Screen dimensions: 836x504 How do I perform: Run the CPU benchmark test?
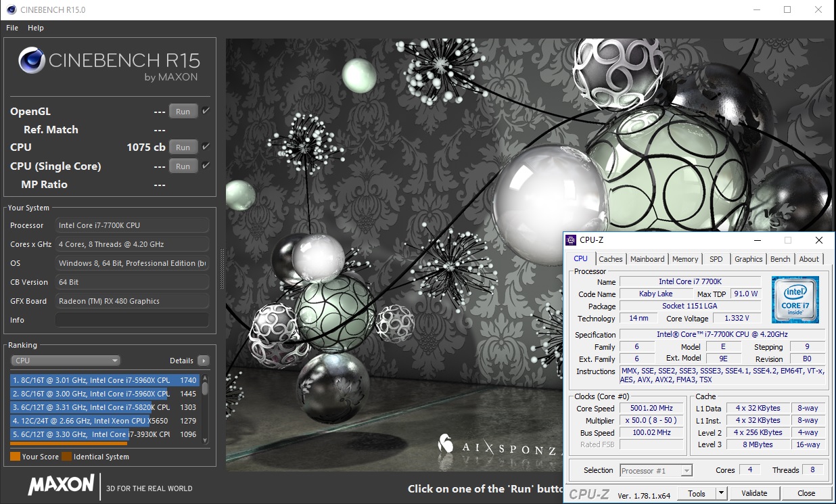pyautogui.click(x=183, y=147)
